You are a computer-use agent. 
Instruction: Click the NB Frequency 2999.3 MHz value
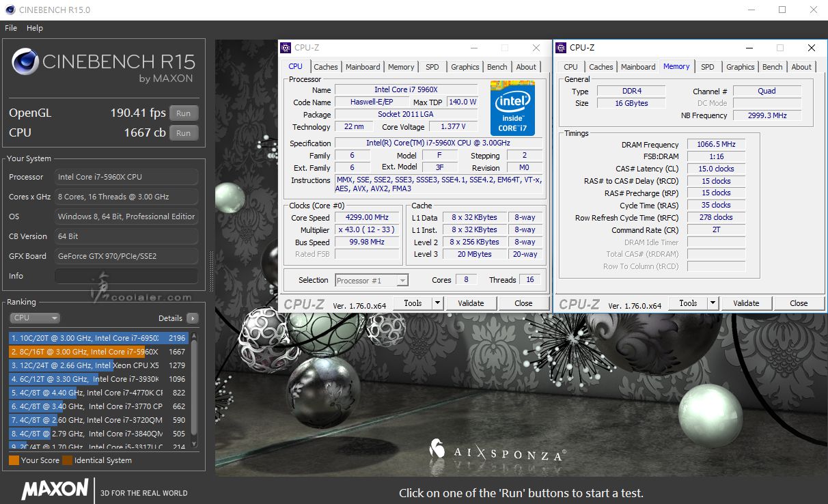pyautogui.click(x=767, y=115)
